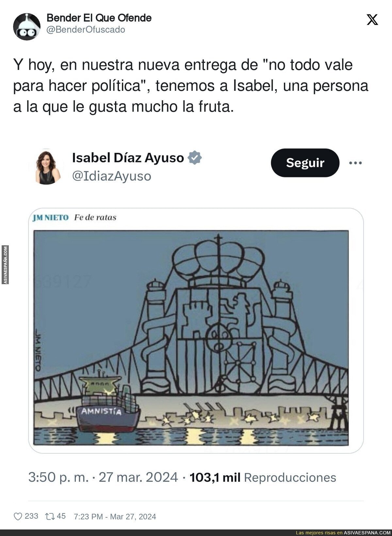Open the three-dot more options menu
Viewport: 392px width, 536px height.
point(355,163)
